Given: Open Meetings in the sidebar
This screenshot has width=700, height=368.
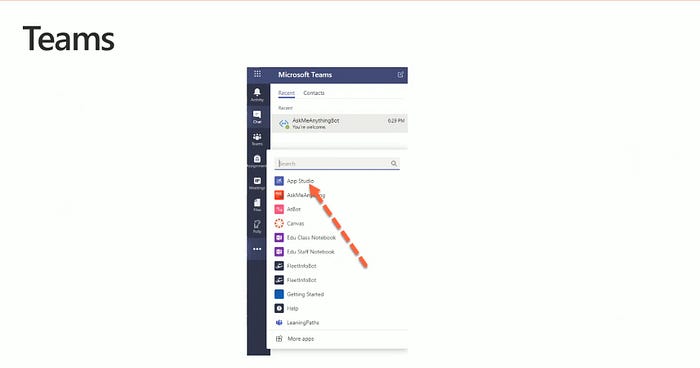Looking at the screenshot, I should [x=257, y=183].
